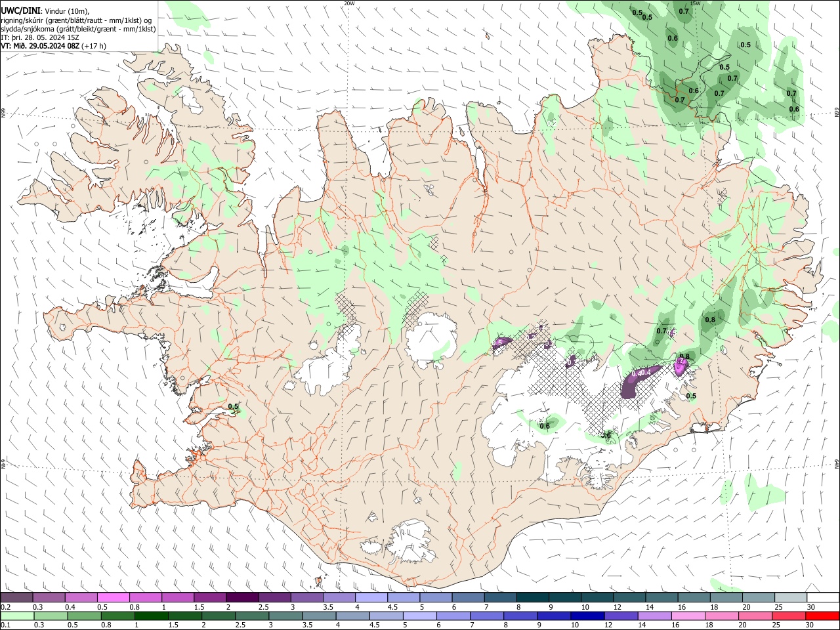Screen dimensions: 840x630
Task: Click the 0.5 value below the magenta snow patch
Action: 691,396
